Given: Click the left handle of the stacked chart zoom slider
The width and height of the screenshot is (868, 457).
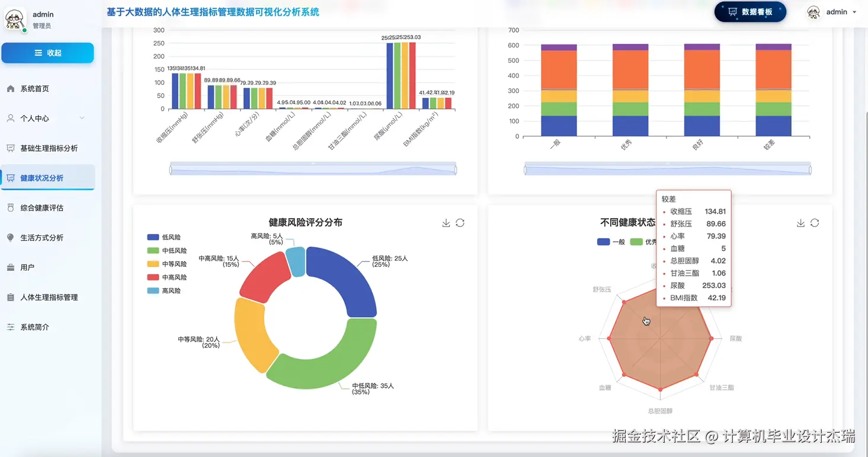Looking at the screenshot, I should (x=525, y=170).
